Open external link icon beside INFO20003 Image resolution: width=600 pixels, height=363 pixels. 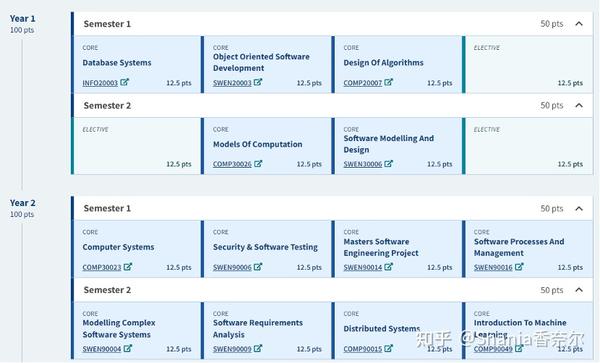pyautogui.click(x=124, y=82)
